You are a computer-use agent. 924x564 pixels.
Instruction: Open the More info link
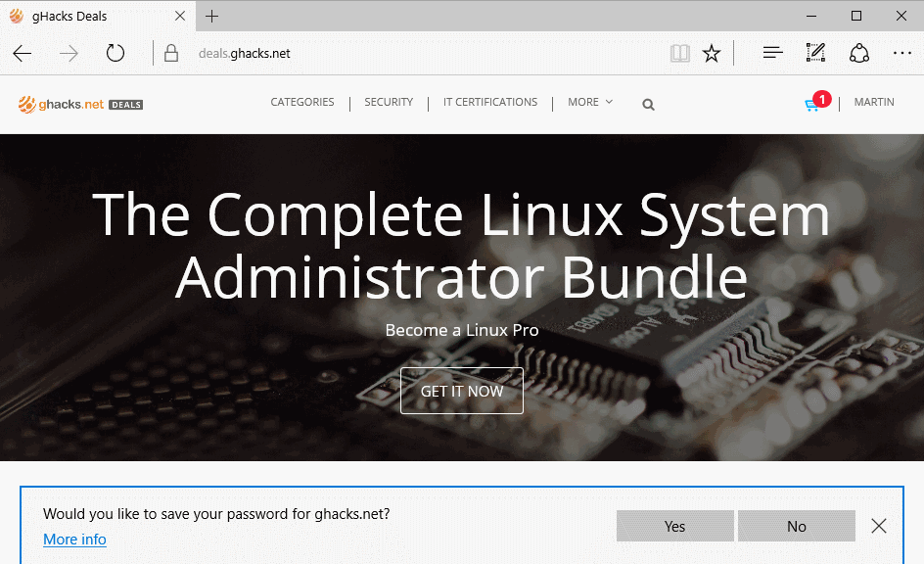point(74,540)
